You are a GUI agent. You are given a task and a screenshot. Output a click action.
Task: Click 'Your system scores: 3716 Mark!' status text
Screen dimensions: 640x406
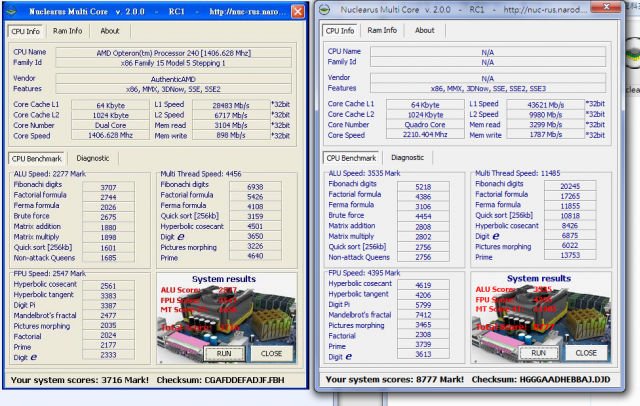[80, 380]
